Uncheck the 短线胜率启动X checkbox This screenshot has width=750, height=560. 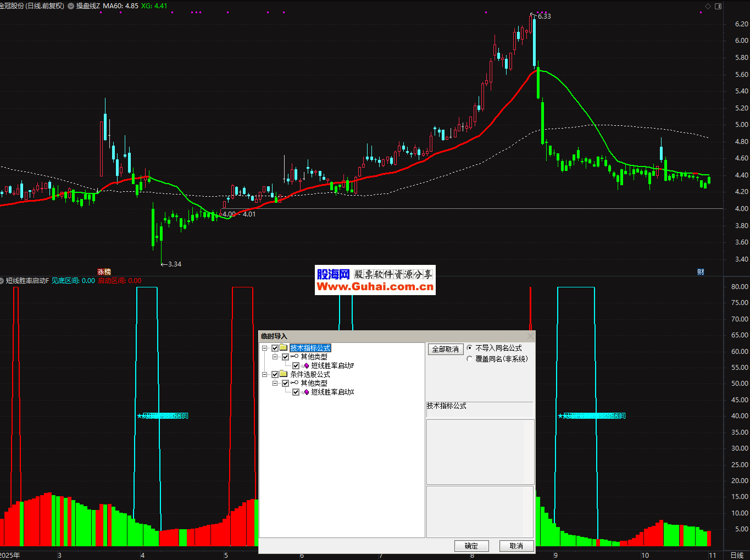(296, 392)
